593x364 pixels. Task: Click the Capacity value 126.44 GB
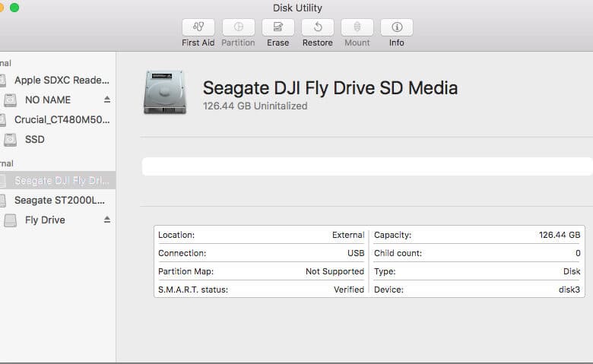coord(560,235)
